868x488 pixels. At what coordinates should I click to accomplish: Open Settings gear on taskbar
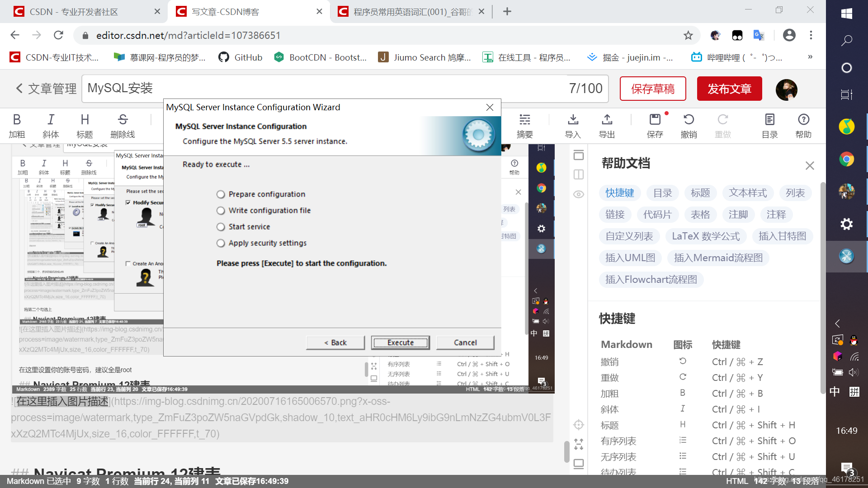pyautogui.click(x=847, y=224)
